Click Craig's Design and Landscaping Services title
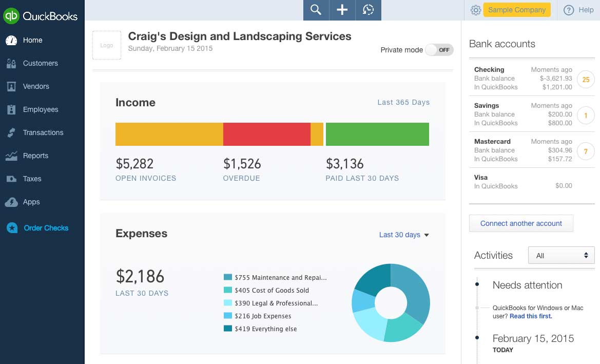Screen dimensions: 600x364 click(x=240, y=36)
